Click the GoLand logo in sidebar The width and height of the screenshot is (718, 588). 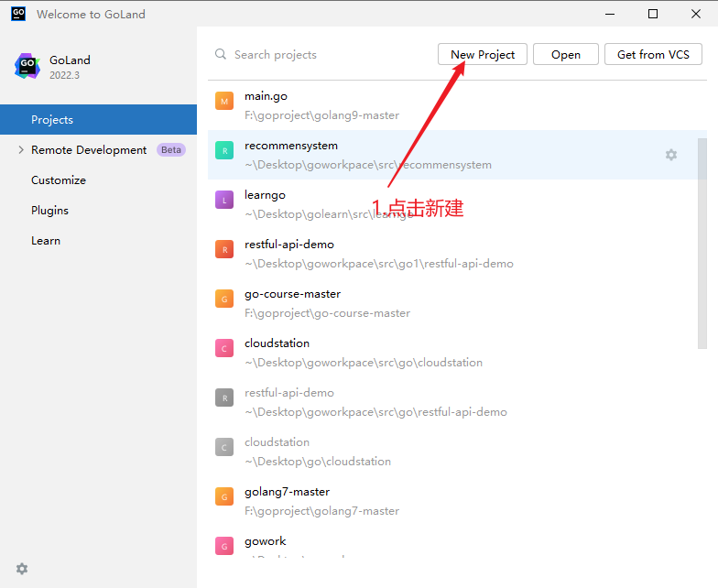27,66
